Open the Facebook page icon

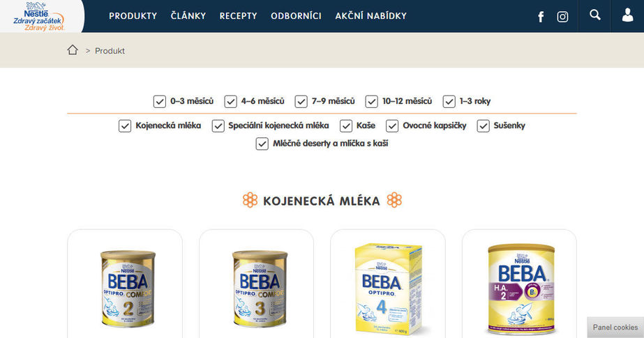[x=541, y=17]
